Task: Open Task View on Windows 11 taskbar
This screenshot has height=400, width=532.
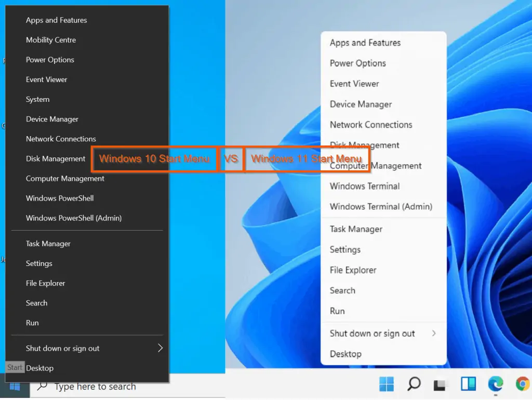Action: pyautogui.click(x=440, y=385)
